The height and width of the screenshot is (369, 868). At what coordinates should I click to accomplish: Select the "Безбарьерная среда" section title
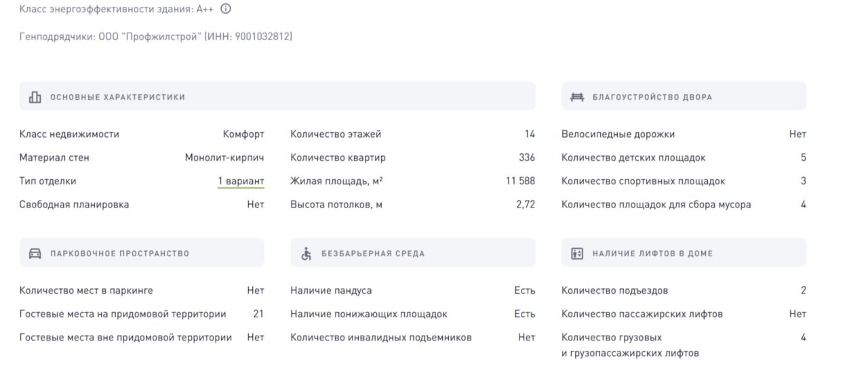click(x=373, y=254)
